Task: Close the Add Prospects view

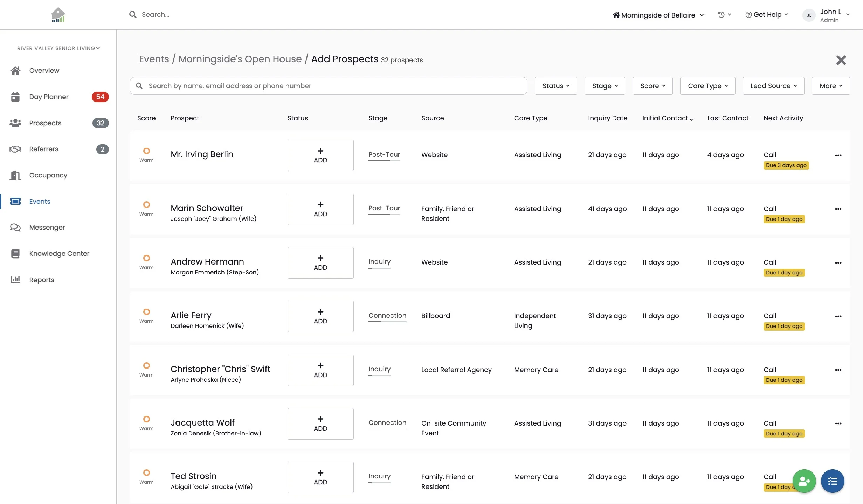Action: tap(841, 60)
